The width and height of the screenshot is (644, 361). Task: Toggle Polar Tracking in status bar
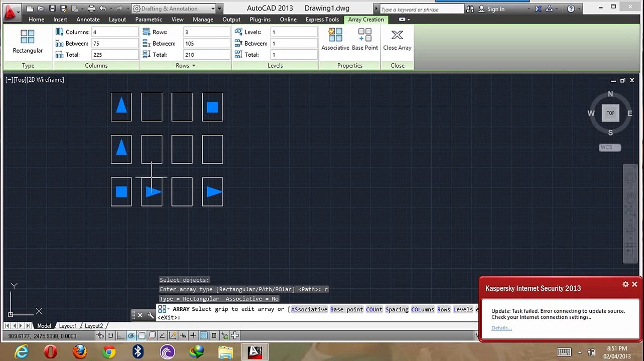click(131, 335)
